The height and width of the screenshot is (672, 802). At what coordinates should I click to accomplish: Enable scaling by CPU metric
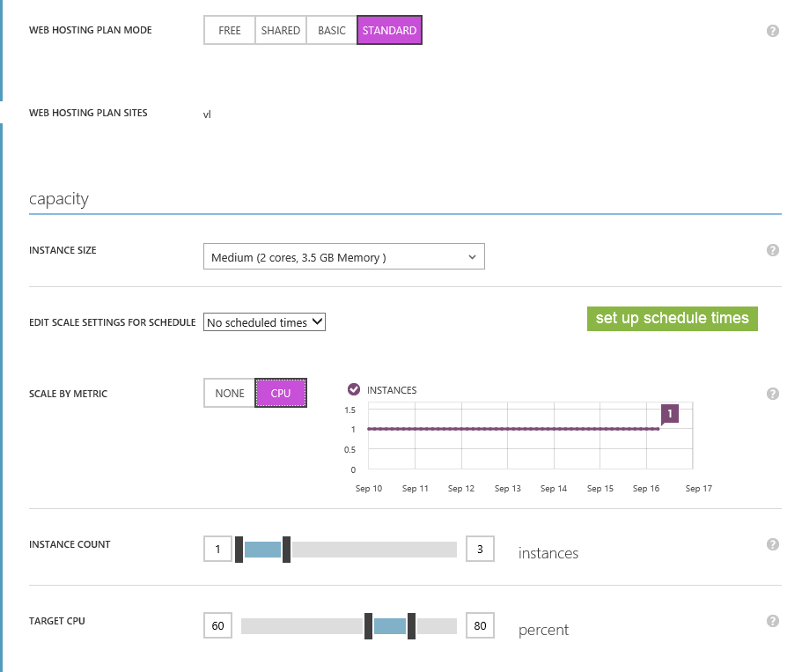click(281, 393)
